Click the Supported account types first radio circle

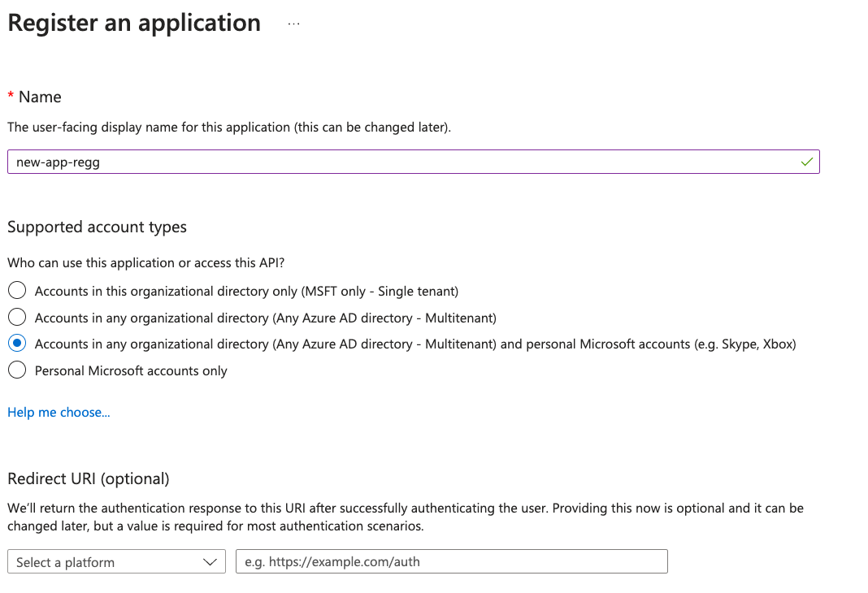click(16, 290)
